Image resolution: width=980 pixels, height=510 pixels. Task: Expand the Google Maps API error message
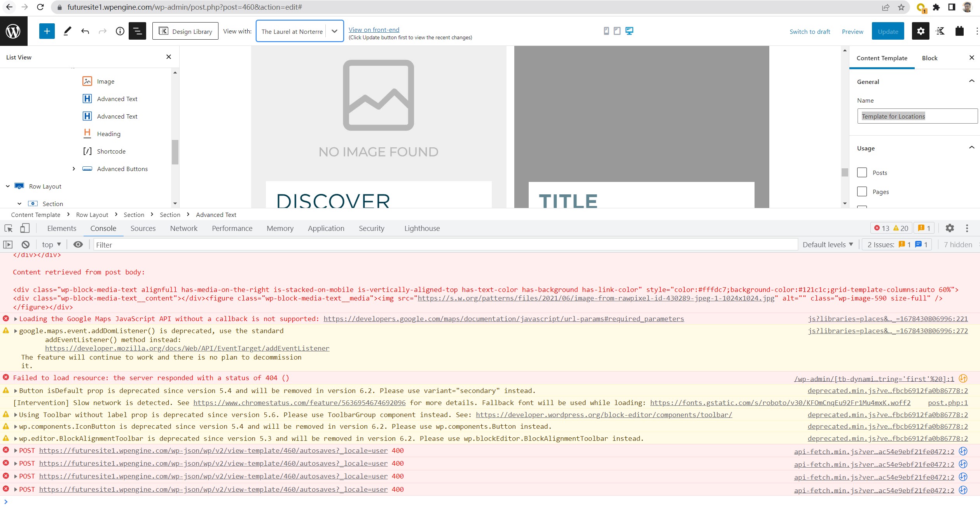tap(16, 319)
